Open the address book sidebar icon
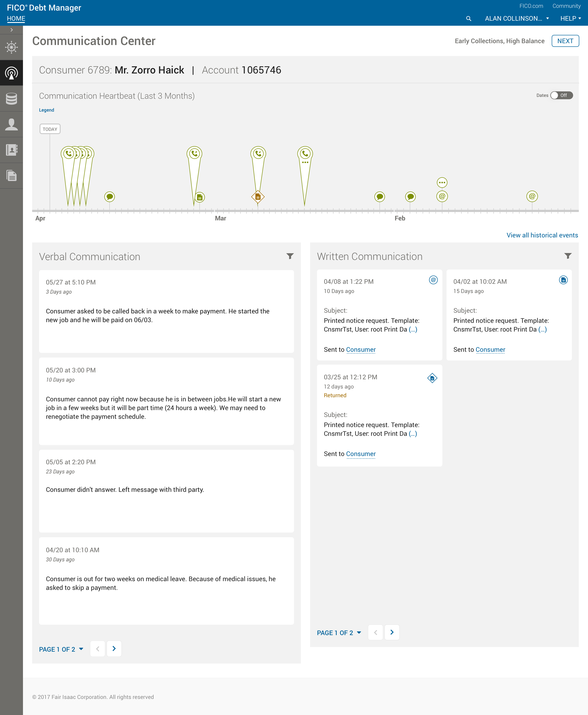The image size is (588, 715). click(11, 150)
